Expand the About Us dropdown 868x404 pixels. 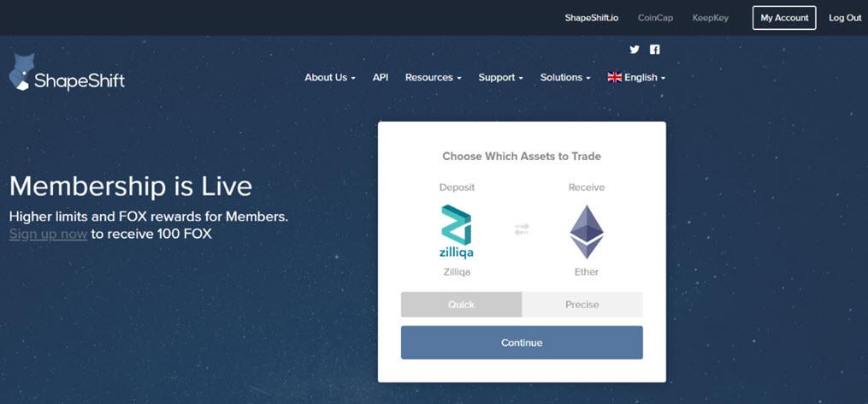tap(330, 78)
